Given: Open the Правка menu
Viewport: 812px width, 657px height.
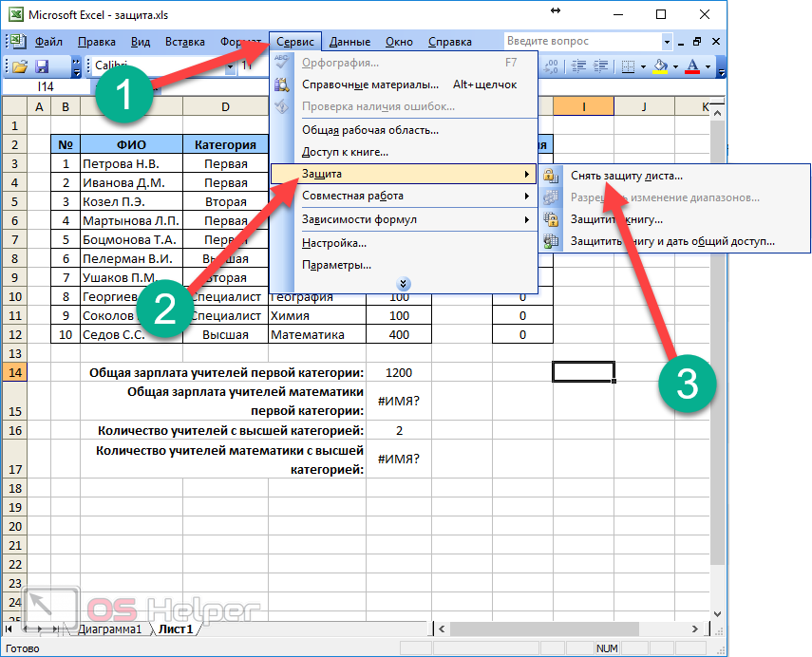Looking at the screenshot, I should (x=96, y=42).
